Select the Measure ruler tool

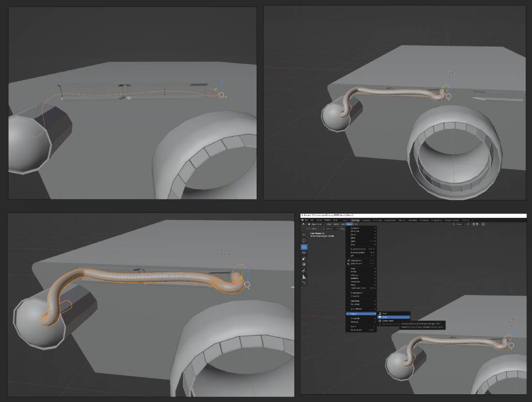304,276
